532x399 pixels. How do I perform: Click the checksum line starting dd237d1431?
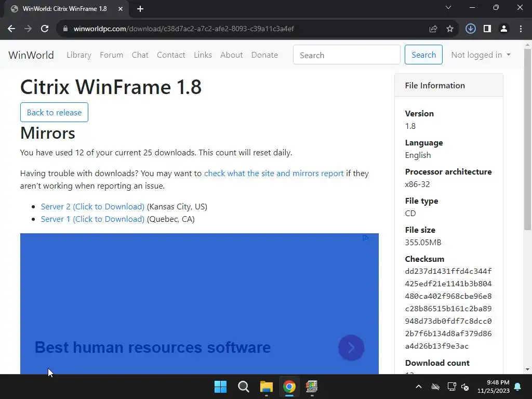[448, 271]
